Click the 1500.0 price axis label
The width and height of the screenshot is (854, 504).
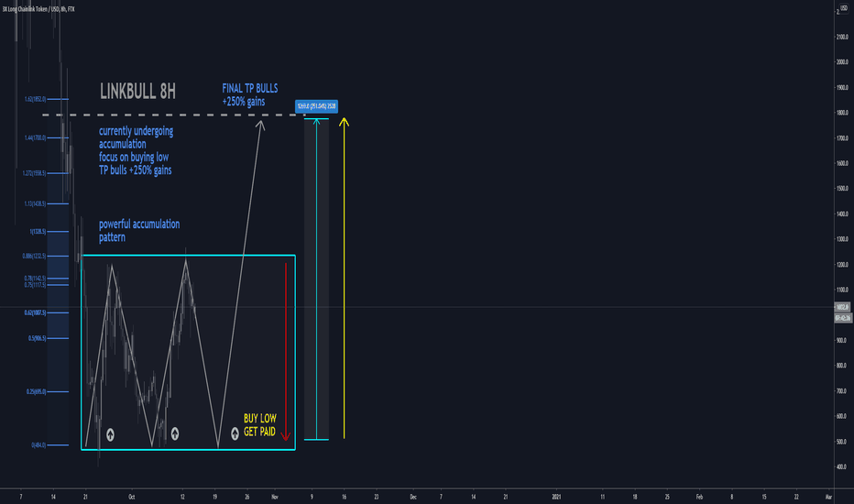pyautogui.click(x=842, y=189)
